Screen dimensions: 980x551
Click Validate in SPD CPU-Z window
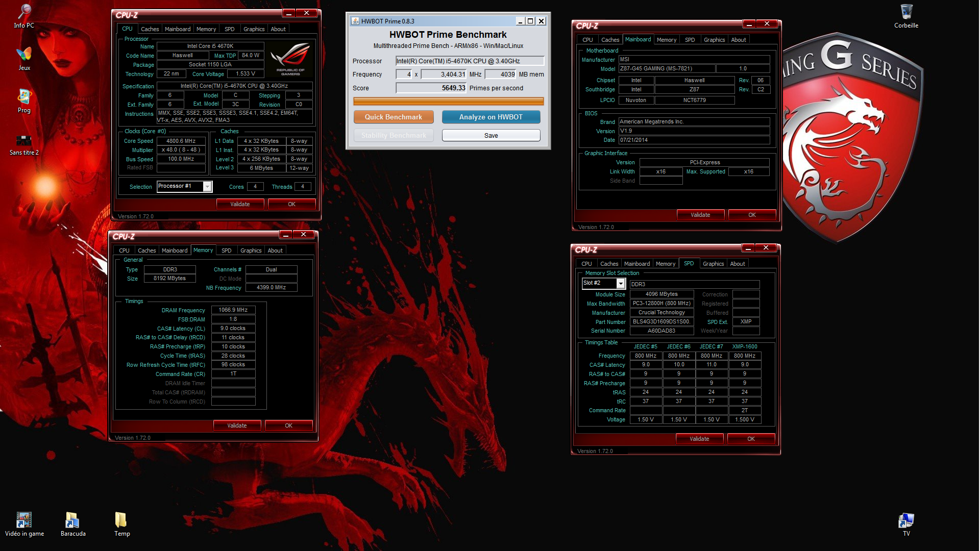point(699,439)
